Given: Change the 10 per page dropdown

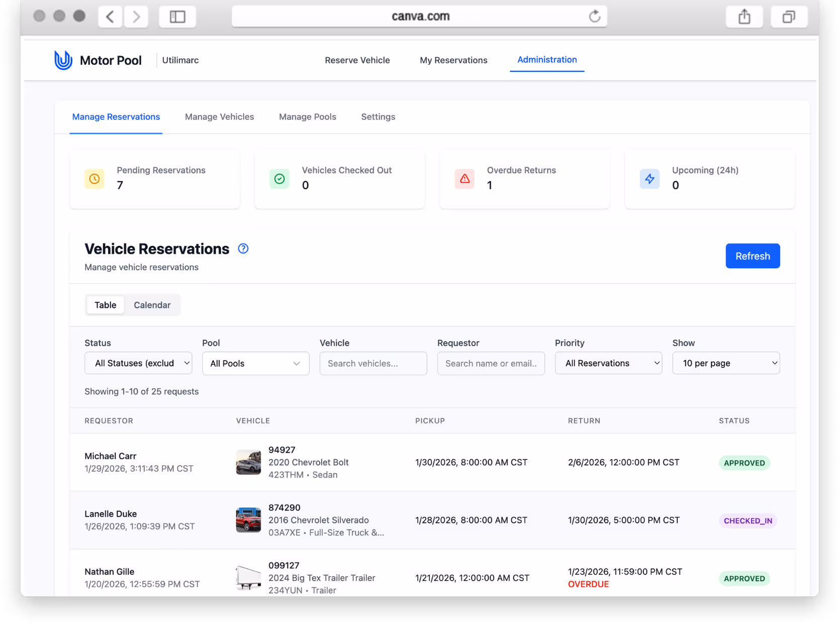Looking at the screenshot, I should (x=726, y=363).
